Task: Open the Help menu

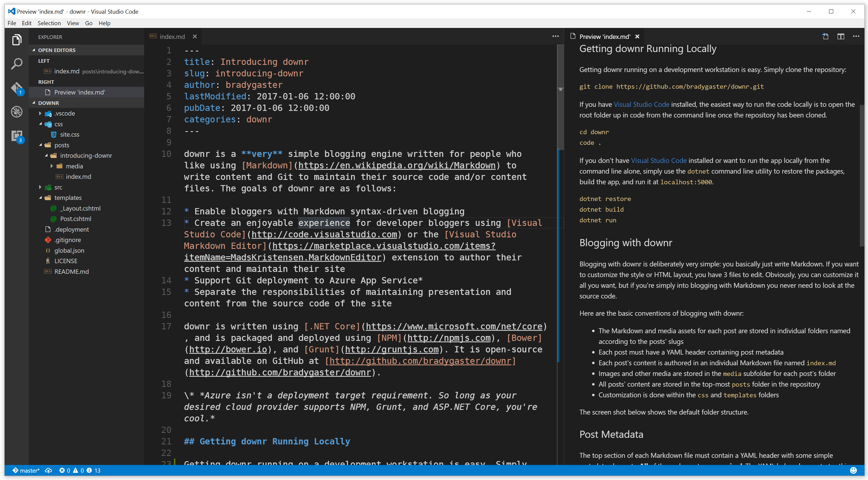Action: click(x=104, y=23)
